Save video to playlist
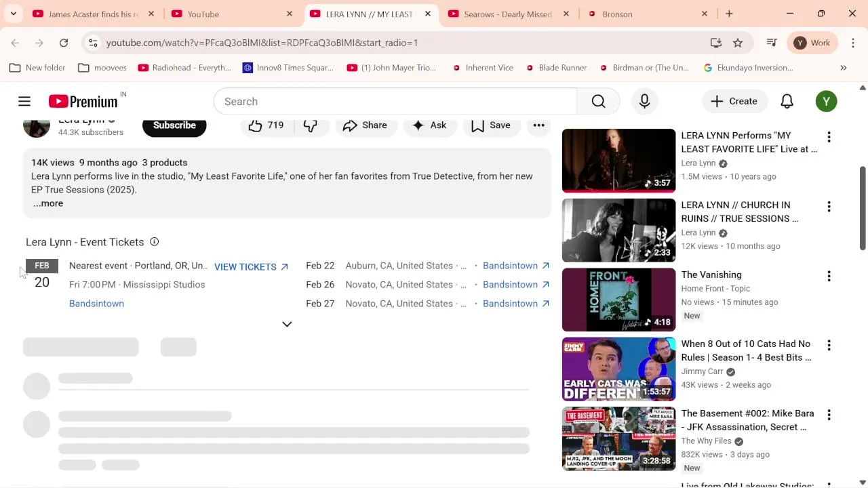 491,125
